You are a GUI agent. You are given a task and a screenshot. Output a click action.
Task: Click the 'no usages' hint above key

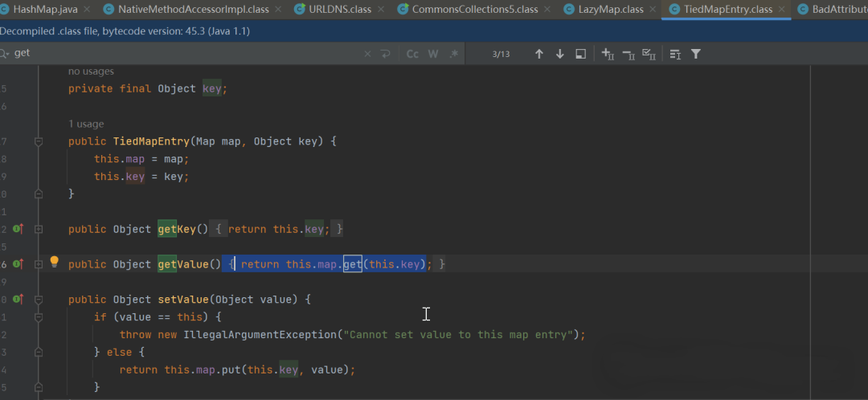91,71
